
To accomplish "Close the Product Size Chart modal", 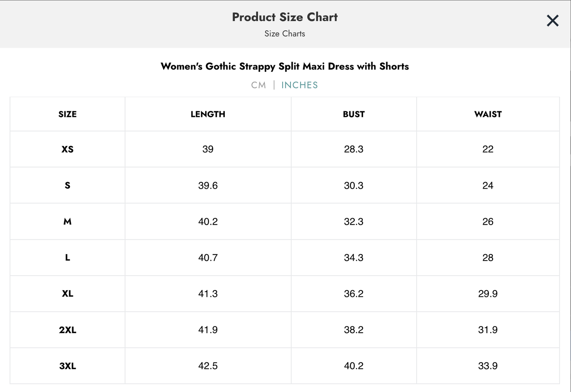I will (552, 21).
